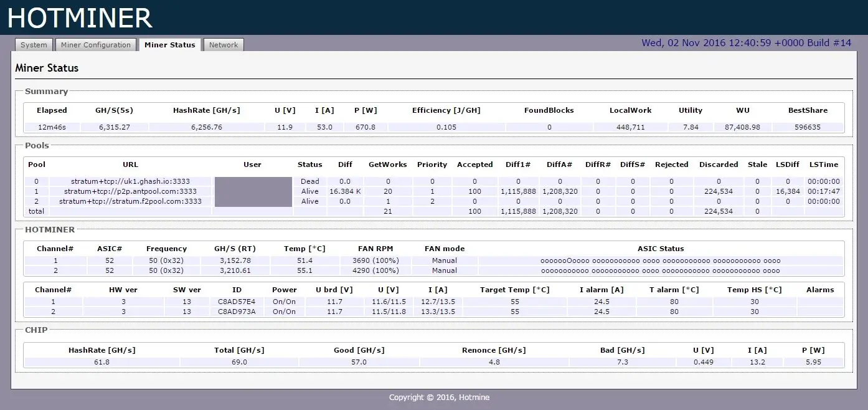Click efficiency value 0.105
Image resolution: width=868 pixels, height=410 pixels.
tap(446, 127)
